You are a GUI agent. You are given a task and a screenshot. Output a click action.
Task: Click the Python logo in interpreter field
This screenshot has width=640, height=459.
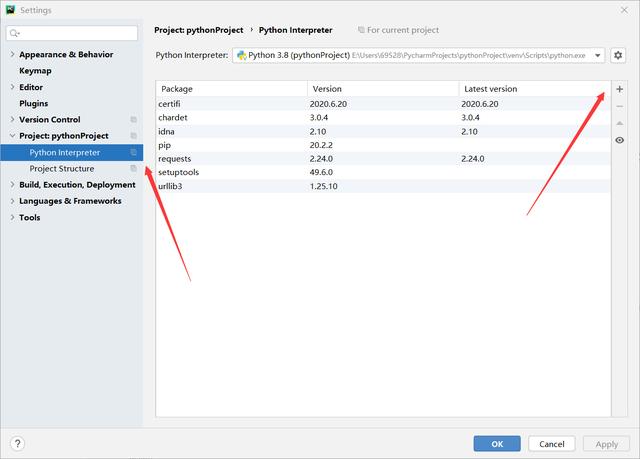click(242, 55)
